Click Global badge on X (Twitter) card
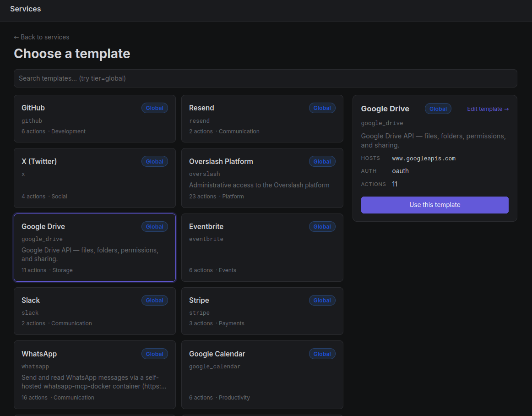 155,162
